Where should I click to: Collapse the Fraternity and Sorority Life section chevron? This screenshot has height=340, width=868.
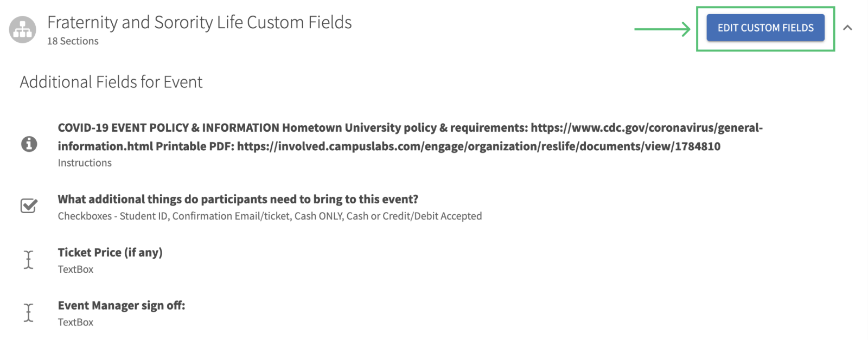click(847, 28)
